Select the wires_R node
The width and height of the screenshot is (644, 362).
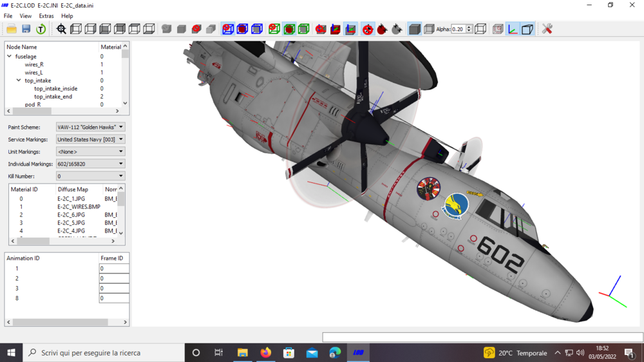click(x=34, y=64)
